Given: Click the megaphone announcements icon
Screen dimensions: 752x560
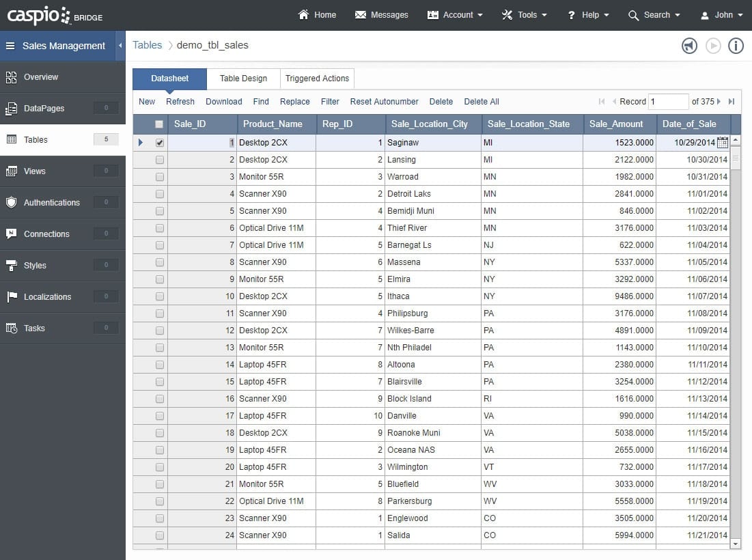Looking at the screenshot, I should click(x=689, y=46).
